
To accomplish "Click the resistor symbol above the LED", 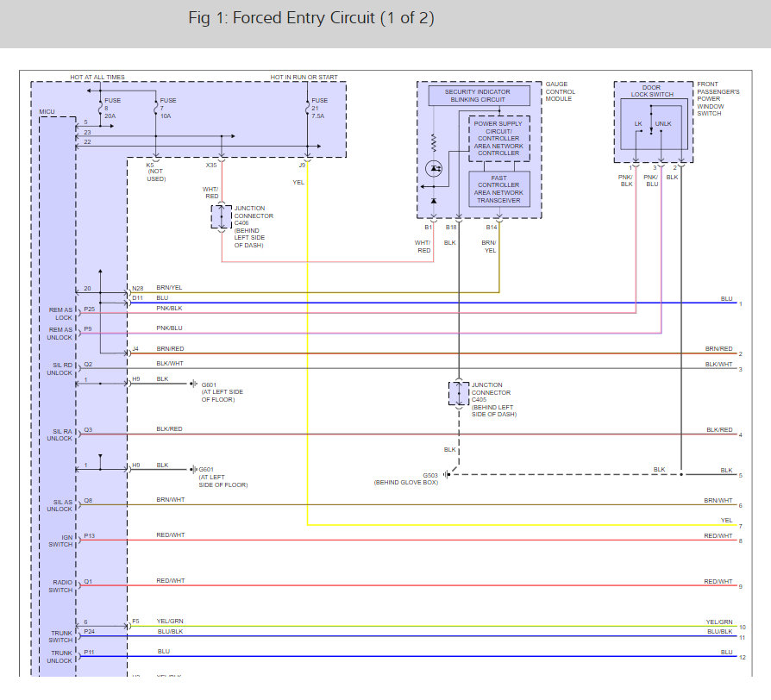I will click(433, 140).
